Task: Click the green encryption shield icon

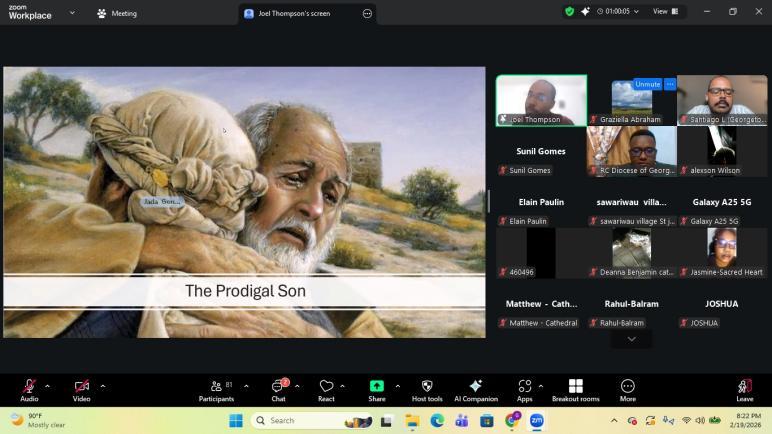Action: click(570, 11)
